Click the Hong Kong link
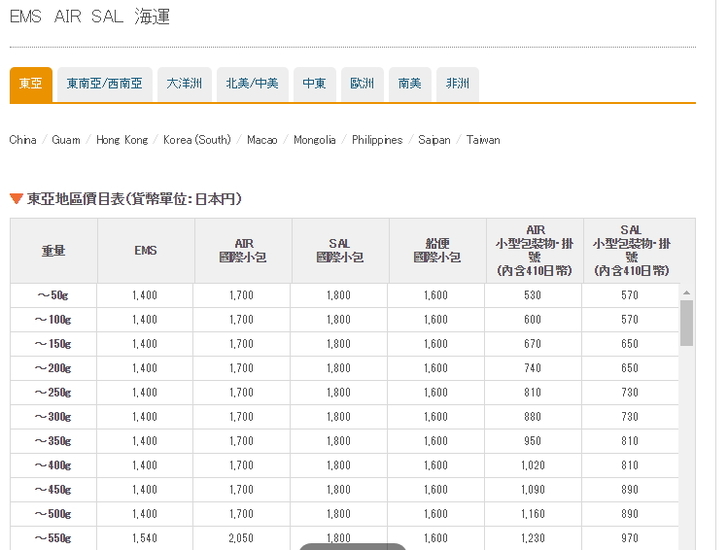728x550 pixels. point(122,140)
